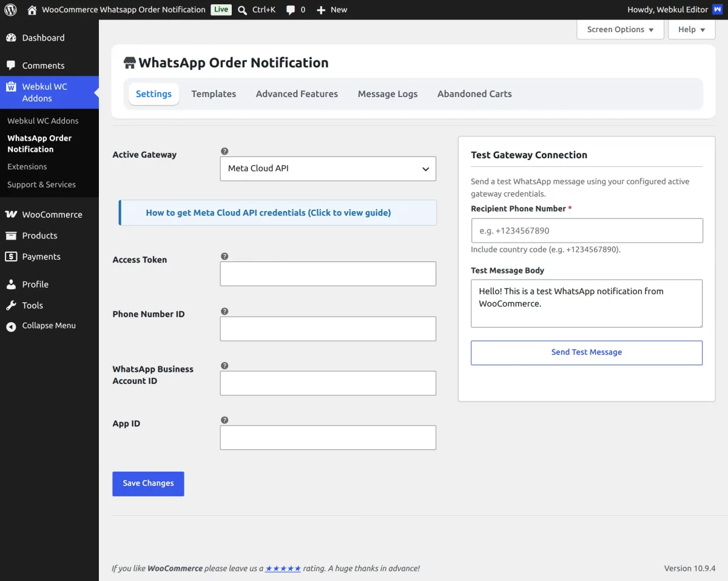Click the Version 10.9.4 footer text

tap(690, 568)
